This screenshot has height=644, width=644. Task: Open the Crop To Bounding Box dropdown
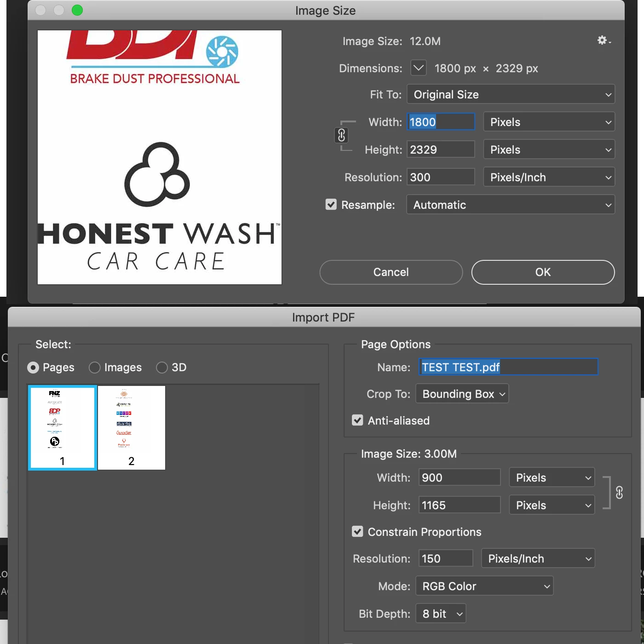click(462, 394)
